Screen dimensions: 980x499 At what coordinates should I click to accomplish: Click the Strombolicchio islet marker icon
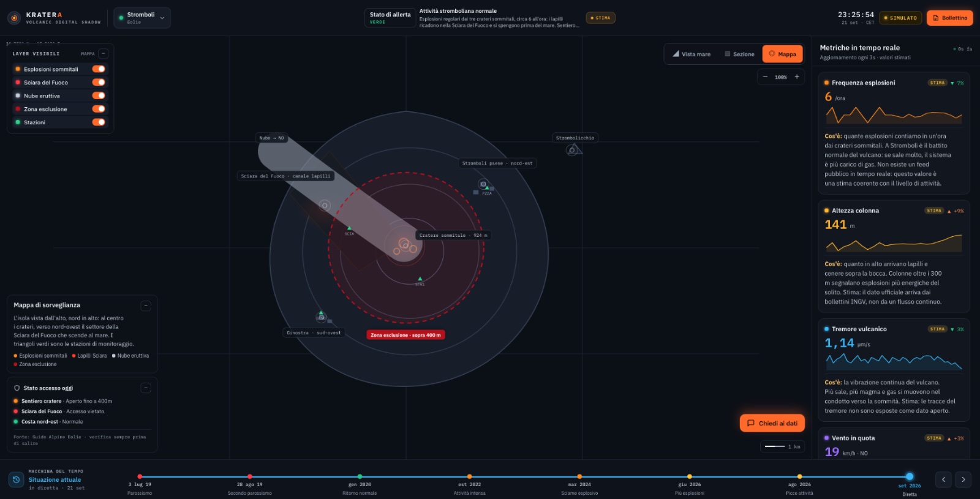[573, 150]
